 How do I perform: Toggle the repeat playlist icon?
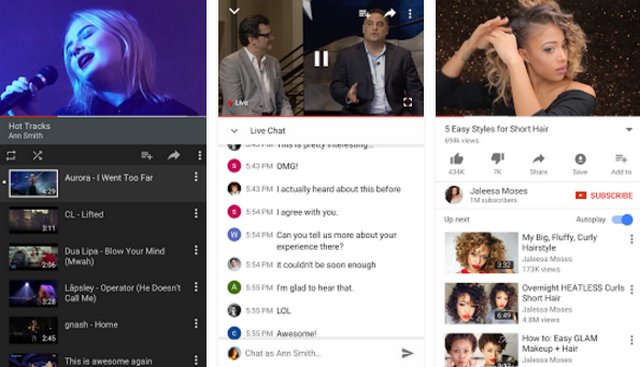point(11,155)
